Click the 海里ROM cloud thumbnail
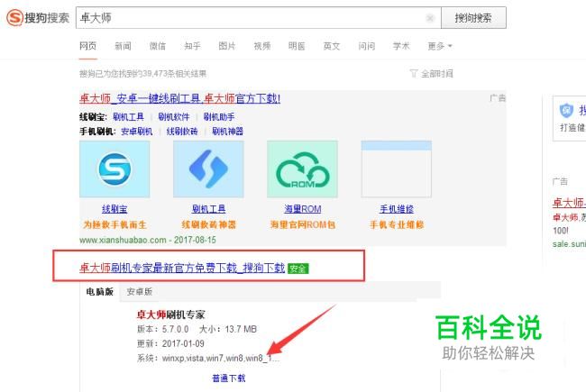Viewport: 586px width, 392px height. 302,169
